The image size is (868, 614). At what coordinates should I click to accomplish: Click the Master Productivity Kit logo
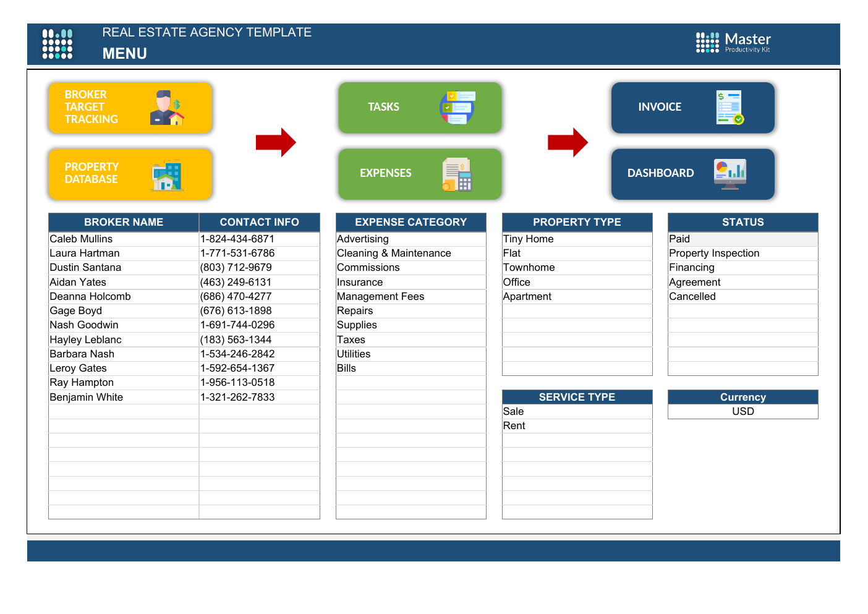[734, 43]
